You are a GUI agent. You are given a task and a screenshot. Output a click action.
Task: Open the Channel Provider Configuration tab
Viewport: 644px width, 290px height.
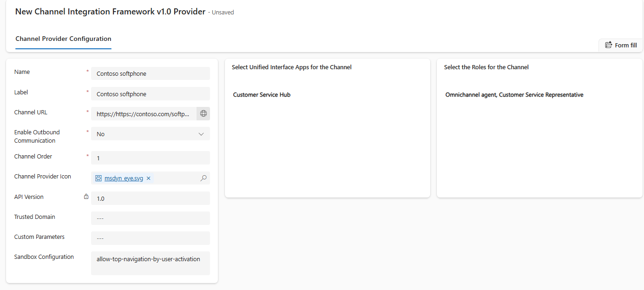coord(63,39)
